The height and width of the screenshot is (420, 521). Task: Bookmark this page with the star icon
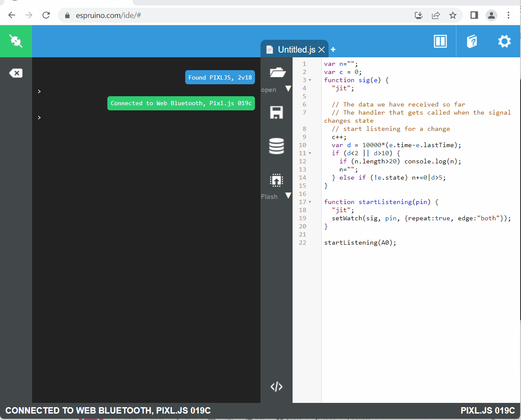coord(453,15)
